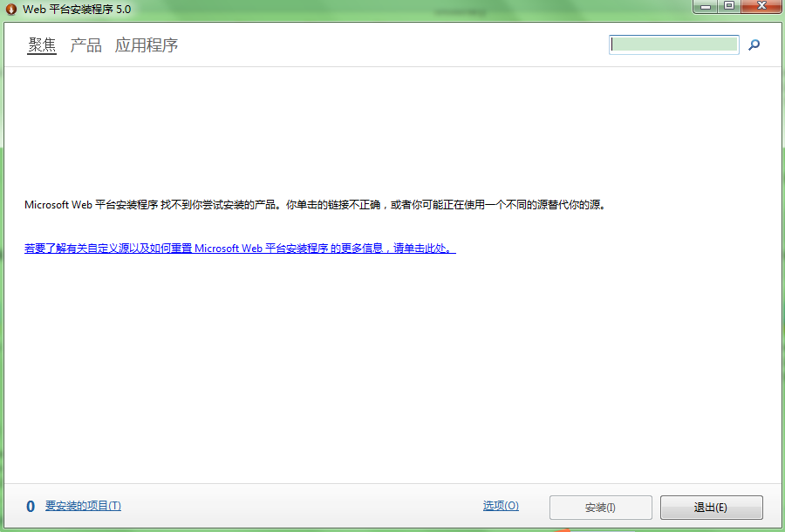The width and height of the screenshot is (785, 532).
Task: Open 选项 settings link
Action: click(x=501, y=506)
